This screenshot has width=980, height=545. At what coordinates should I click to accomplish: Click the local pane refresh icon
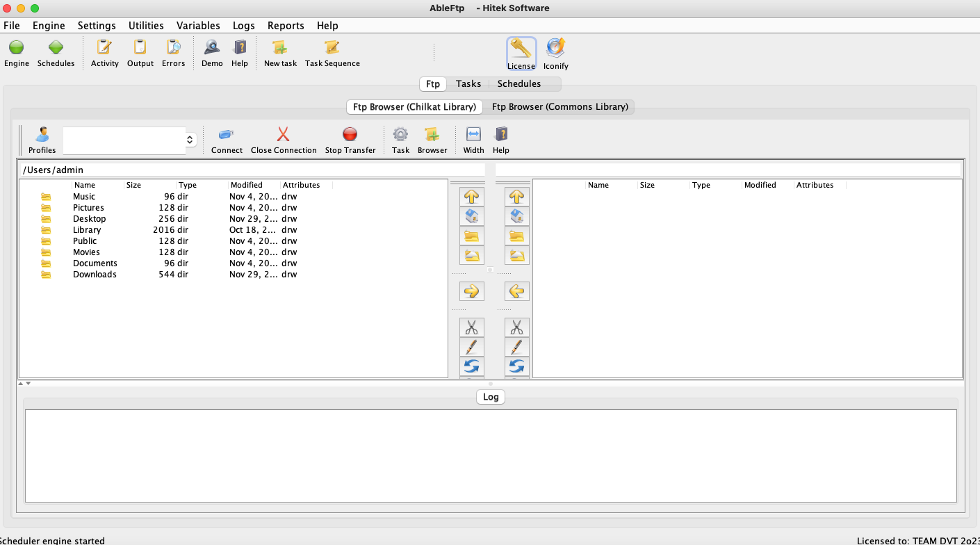coord(472,366)
